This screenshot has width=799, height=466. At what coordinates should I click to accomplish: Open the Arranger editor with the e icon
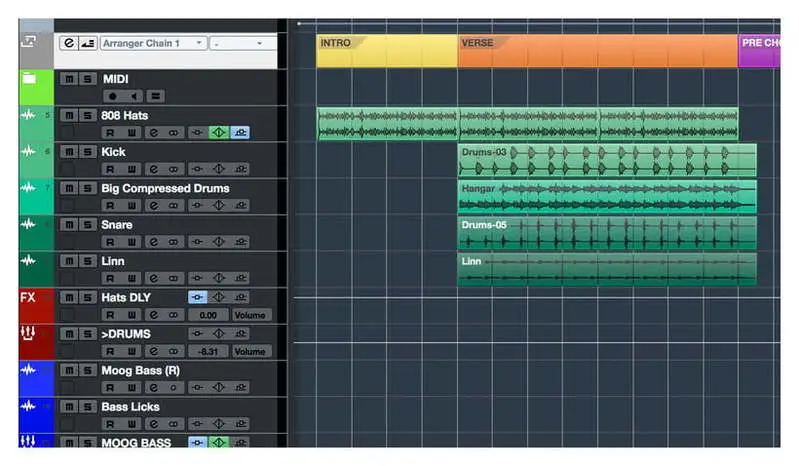68,43
